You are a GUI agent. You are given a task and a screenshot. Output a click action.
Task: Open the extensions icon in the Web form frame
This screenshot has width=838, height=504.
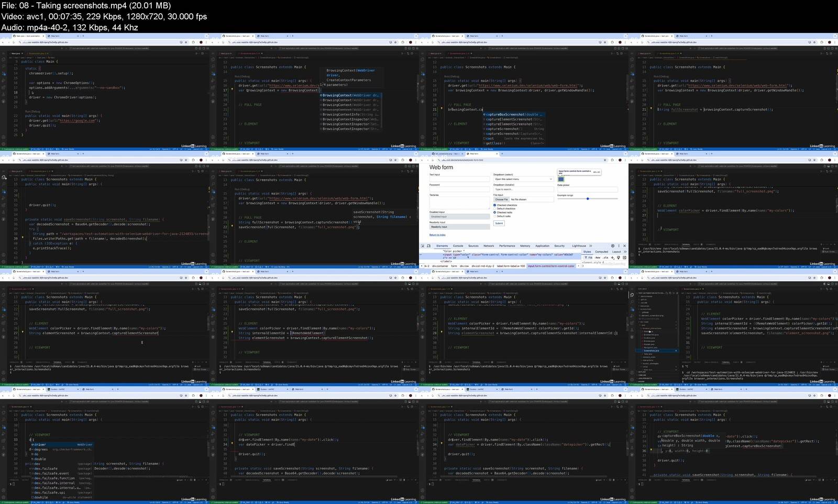point(612,160)
